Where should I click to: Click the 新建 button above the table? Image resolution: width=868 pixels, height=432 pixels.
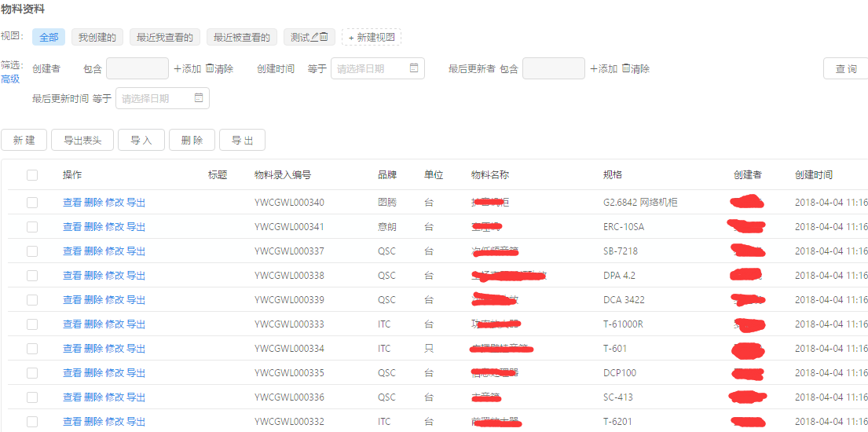[x=24, y=140]
